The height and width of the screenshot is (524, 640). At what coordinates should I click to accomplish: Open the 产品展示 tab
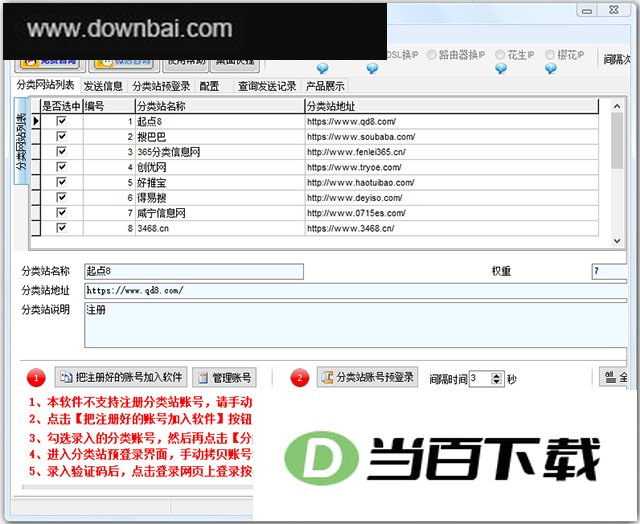[x=325, y=86]
